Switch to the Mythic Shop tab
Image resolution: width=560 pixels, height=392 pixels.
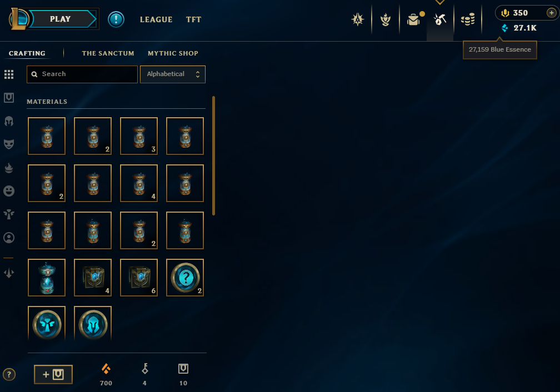coord(173,53)
